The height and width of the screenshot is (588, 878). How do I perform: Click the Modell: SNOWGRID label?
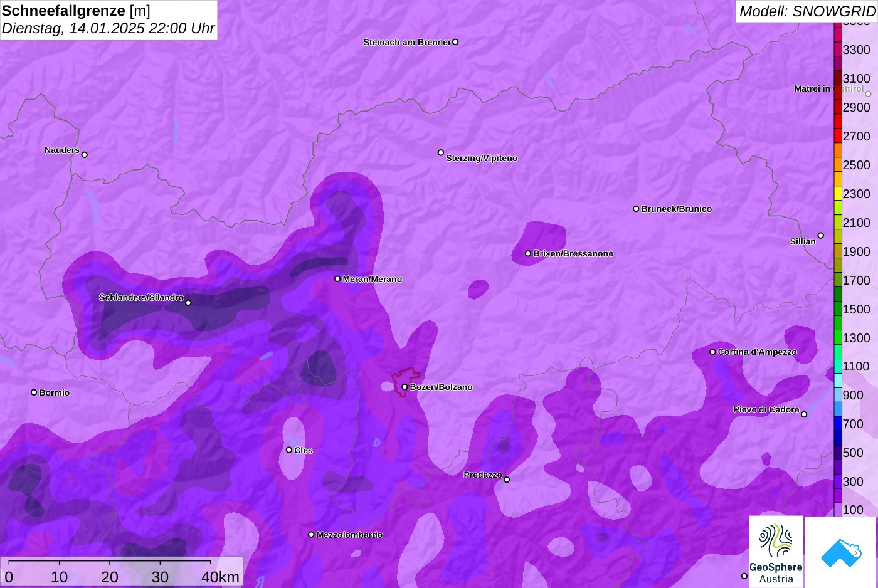[x=807, y=11]
